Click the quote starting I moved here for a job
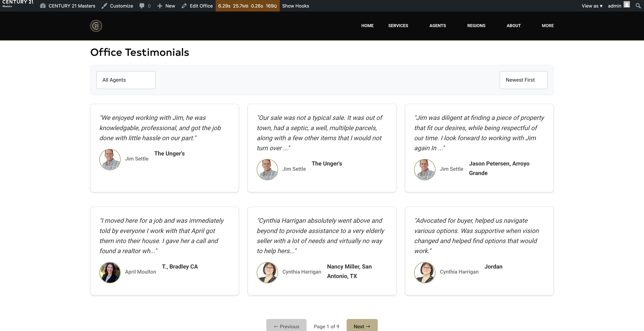Screen dimensions: 644x331 [162, 236]
